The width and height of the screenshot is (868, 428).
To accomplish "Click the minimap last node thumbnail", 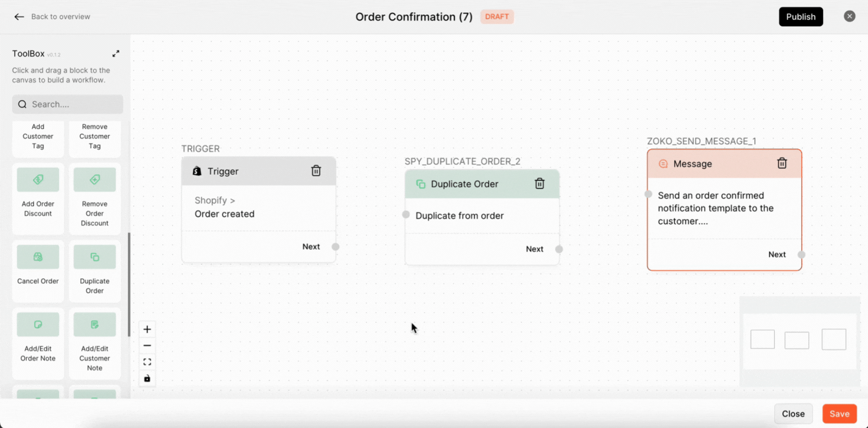I will [834, 339].
